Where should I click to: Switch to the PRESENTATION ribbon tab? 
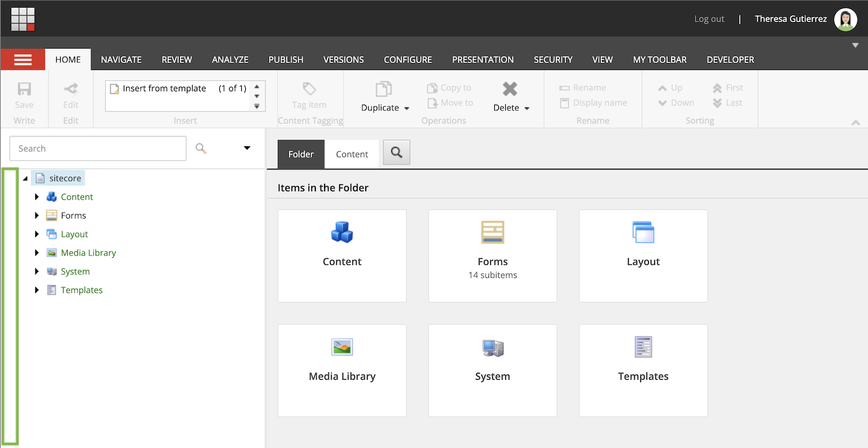pos(483,60)
